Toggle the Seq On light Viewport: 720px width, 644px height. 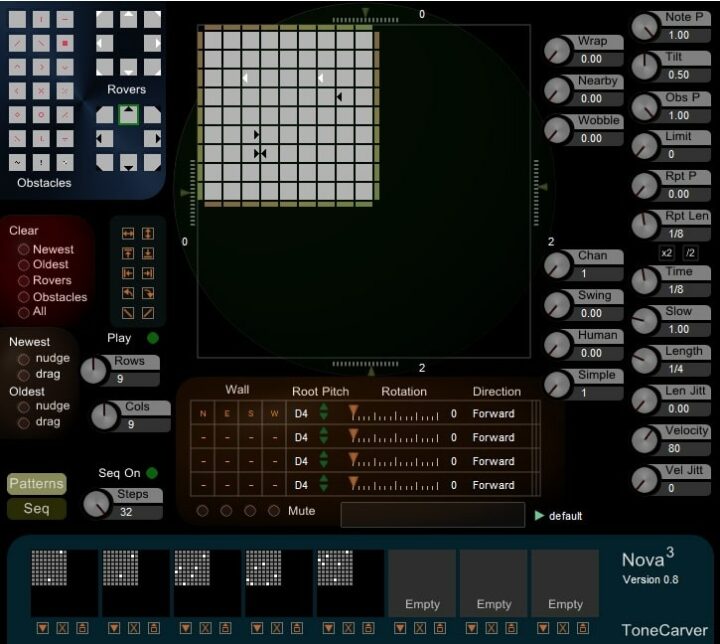pyautogui.click(x=153, y=473)
